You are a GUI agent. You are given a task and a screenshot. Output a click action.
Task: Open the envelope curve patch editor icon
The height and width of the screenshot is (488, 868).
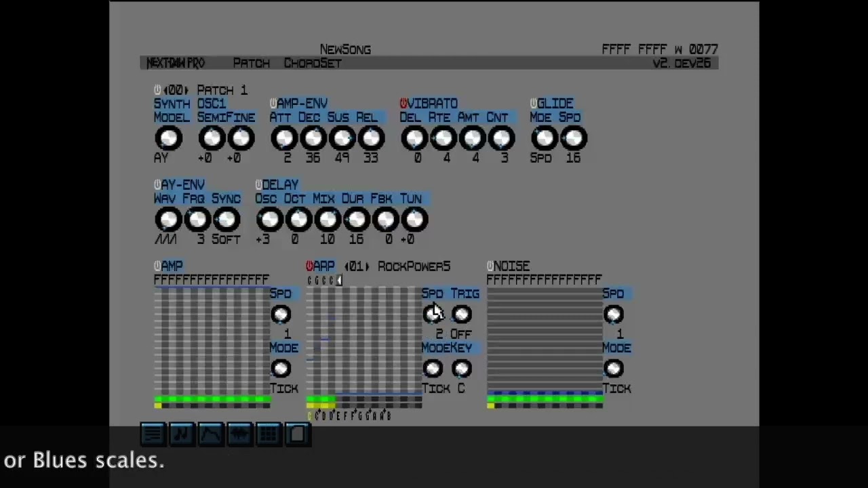click(210, 434)
